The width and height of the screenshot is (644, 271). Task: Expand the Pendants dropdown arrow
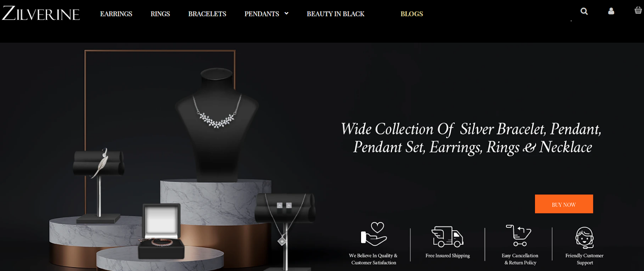[287, 13]
